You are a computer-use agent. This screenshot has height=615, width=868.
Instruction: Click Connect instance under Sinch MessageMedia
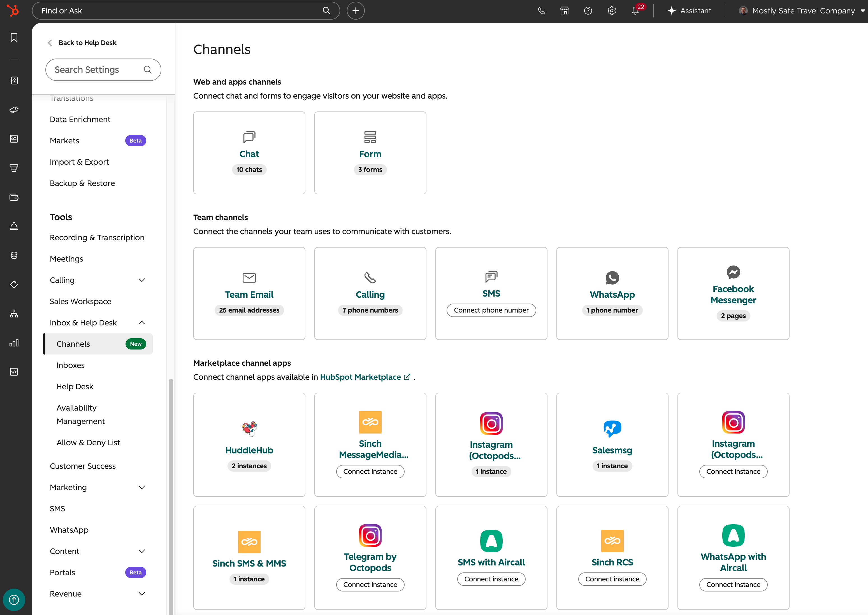click(x=370, y=472)
